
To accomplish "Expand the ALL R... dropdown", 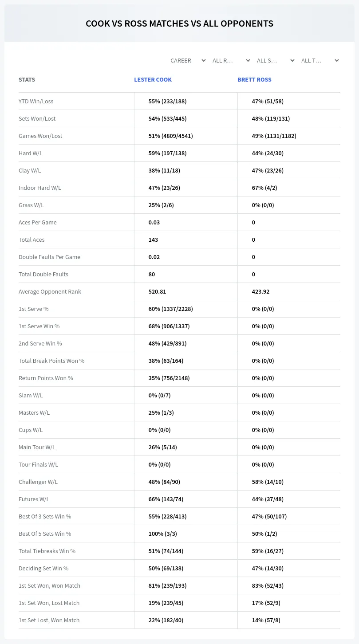I will [x=231, y=60].
